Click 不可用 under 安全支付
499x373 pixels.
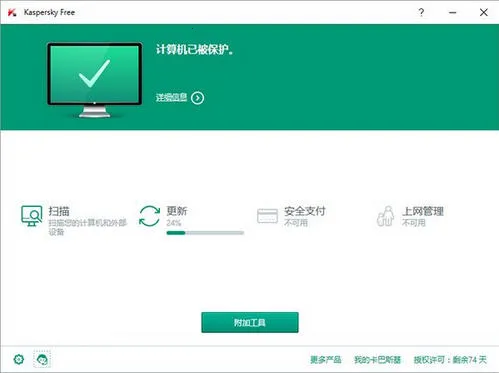(x=296, y=222)
